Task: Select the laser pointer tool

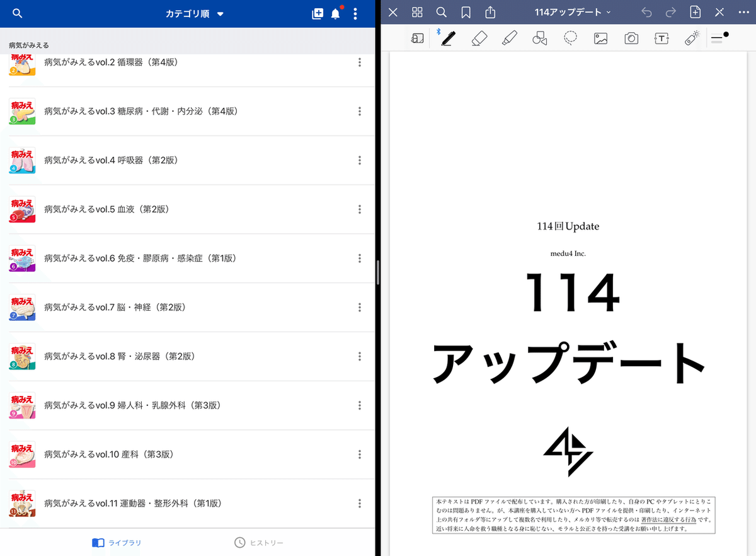Action: click(x=692, y=38)
